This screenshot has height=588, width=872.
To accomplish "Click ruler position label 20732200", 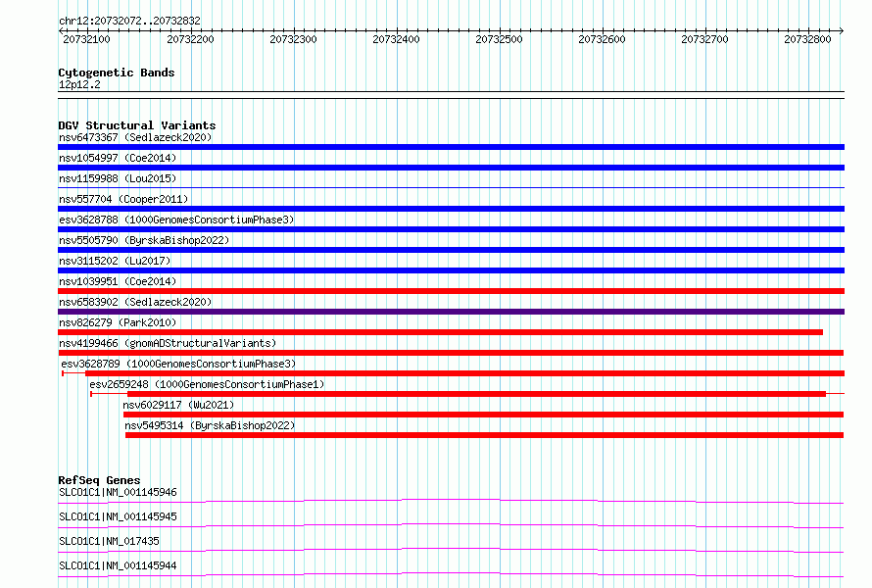I will click(x=190, y=39).
